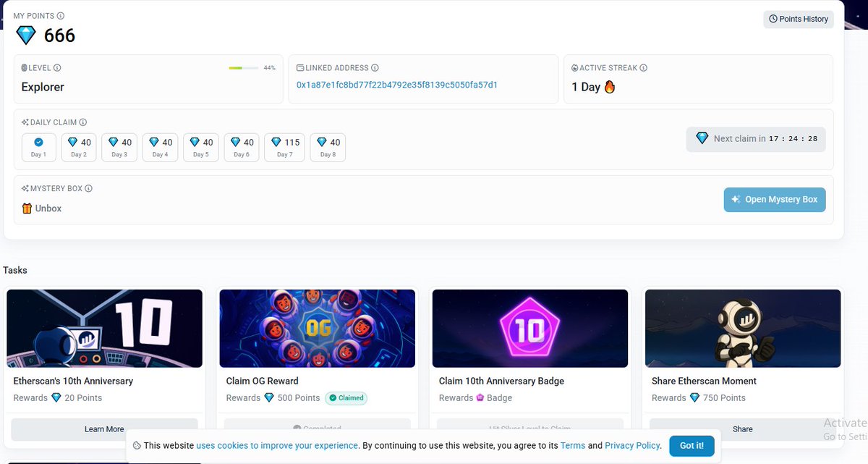Select the Day 3 reward tile
The height and width of the screenshot is (464, 868).
119,148
